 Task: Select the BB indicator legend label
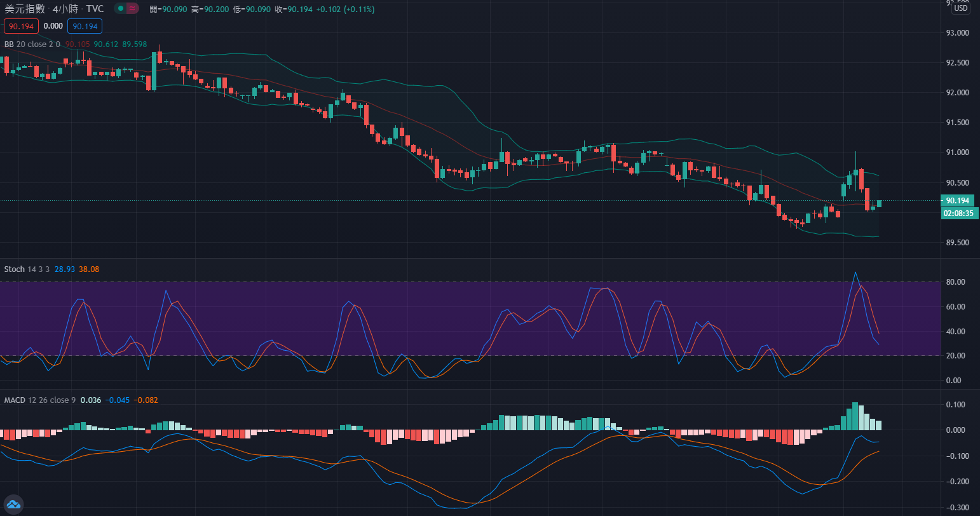[9, 44]
